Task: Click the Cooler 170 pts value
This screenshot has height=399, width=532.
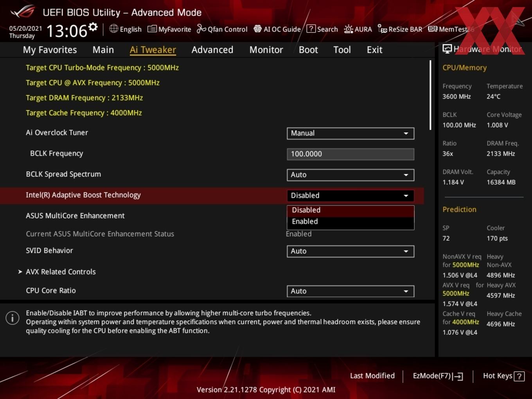Action: point(497,239)
